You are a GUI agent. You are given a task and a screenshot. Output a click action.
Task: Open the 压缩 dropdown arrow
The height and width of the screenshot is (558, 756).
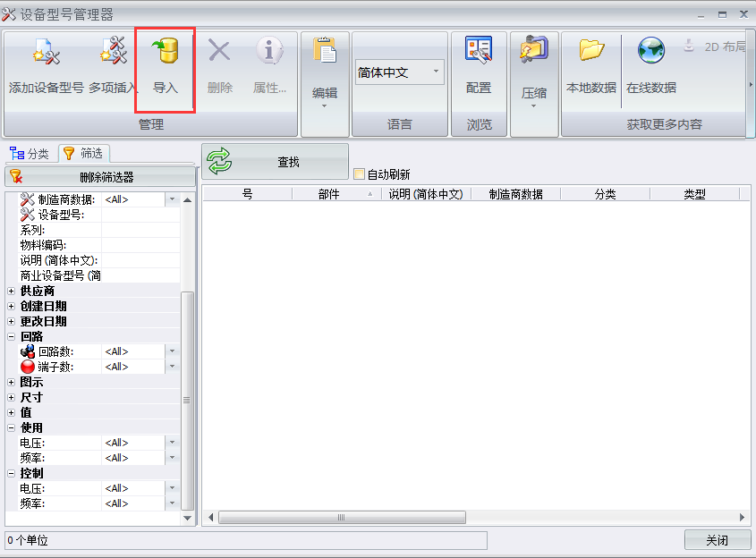pos(533,106)
